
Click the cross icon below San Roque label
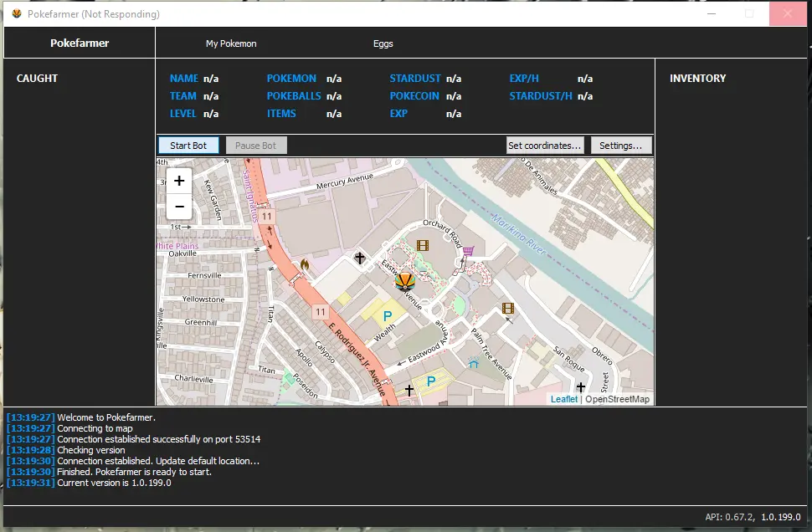coord(580,387)
